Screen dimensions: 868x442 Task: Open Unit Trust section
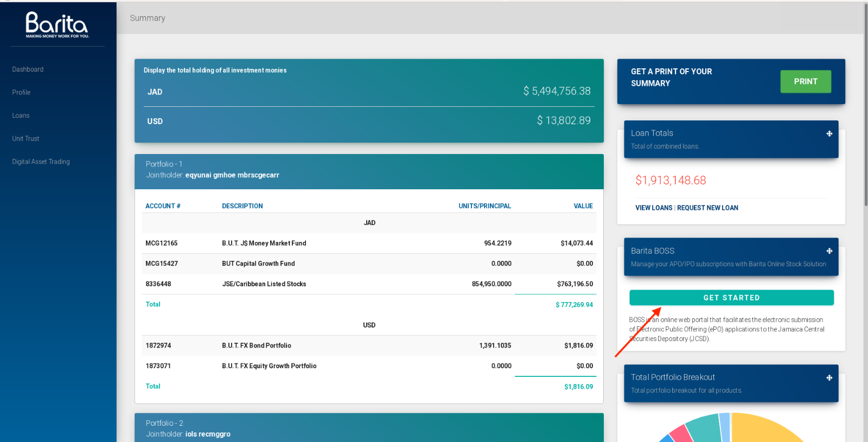25,139
